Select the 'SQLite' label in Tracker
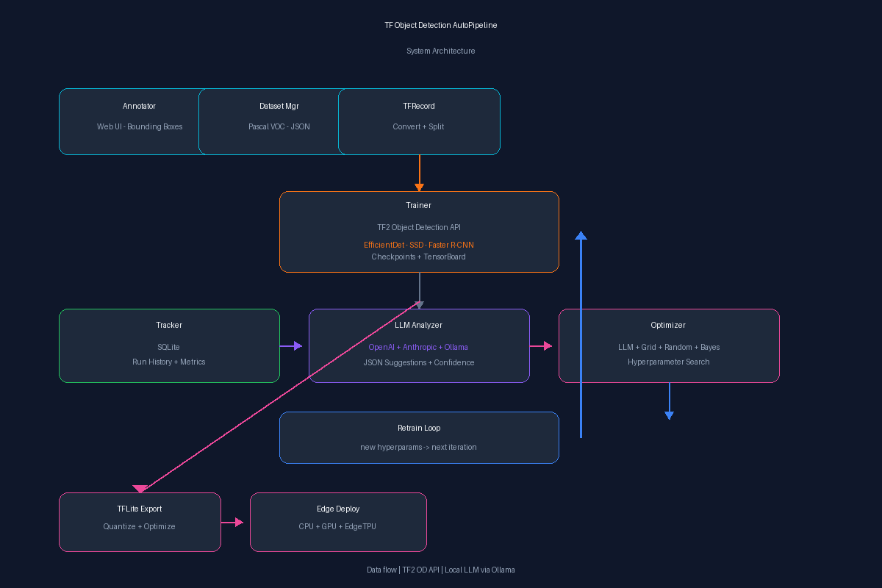Image resolution: width=882 pixels, height=588 pixels. click(x=169, y=348)
